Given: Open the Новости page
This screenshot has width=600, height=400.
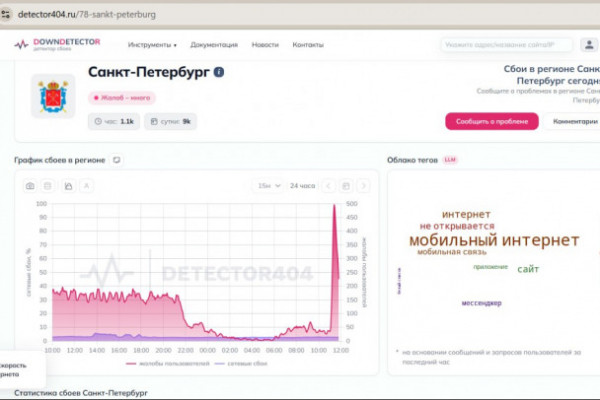Looking at the screenshot, I should coord(265,45).
